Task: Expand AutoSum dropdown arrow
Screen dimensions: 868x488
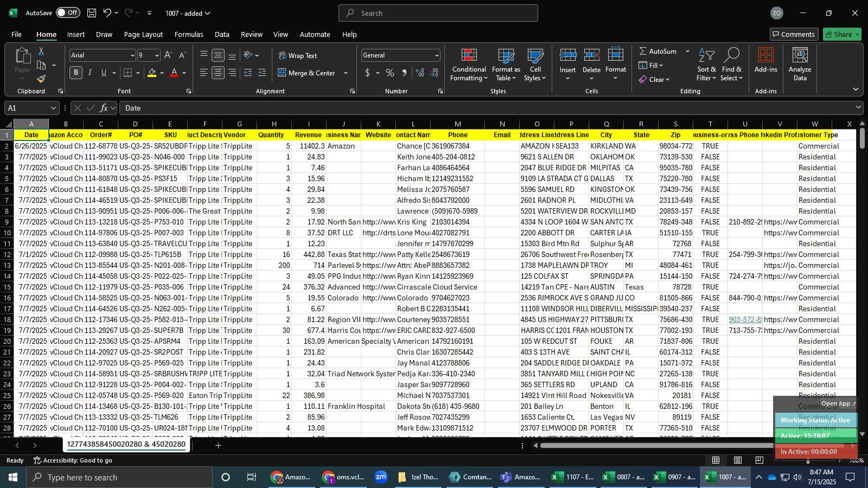Action: click(x=687, y=51)
